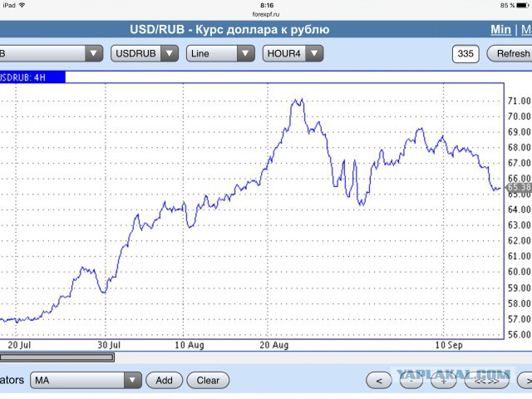The width and height of the screenshot is (532, 399).
Task: Click the zoom in plus button
Action: coord(443,381)
